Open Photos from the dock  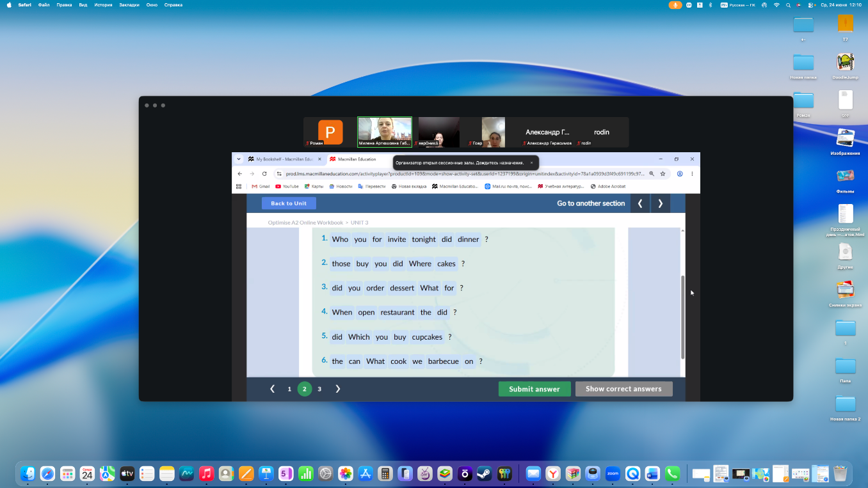[x=345, y=473]
